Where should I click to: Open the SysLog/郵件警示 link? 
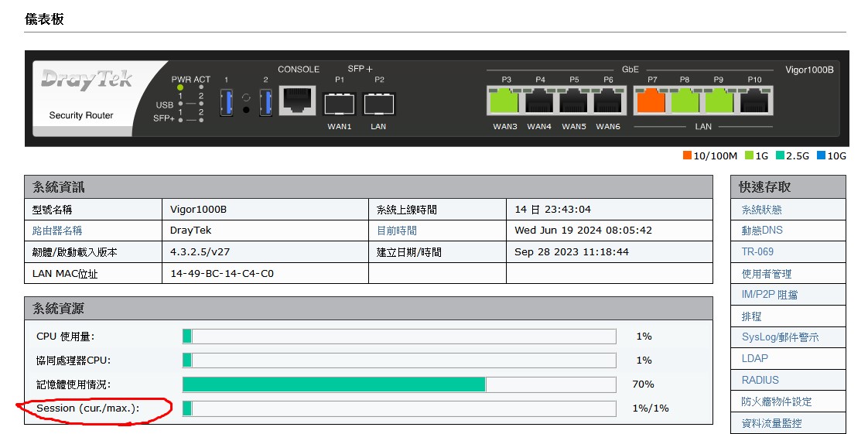pos(780,337)
